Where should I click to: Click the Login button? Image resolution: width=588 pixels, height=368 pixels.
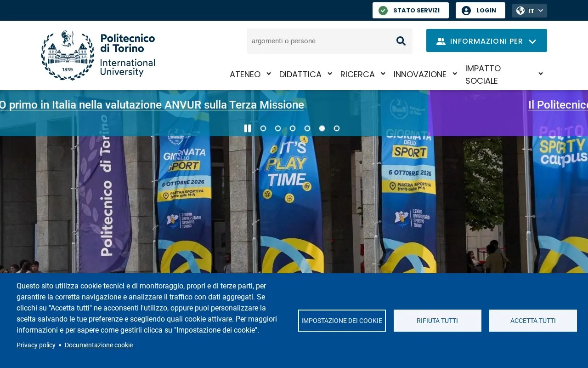point(481,11)
